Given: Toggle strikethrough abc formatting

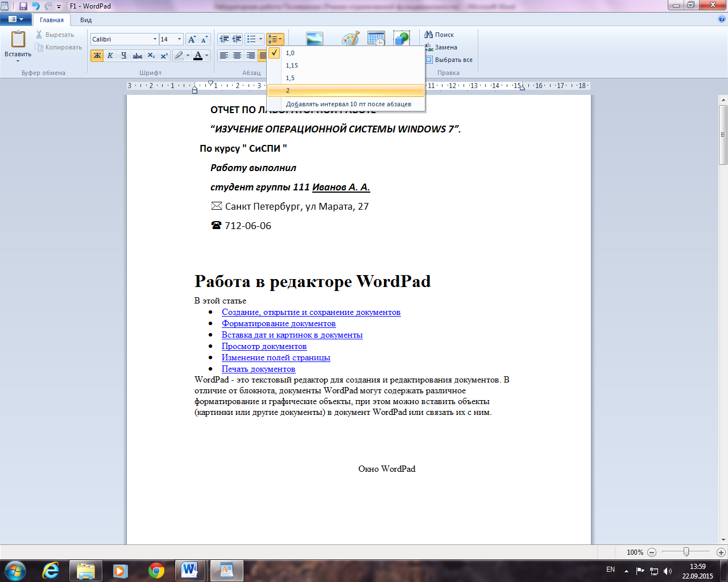Looking at the screenshot, I should tap(137, 56).
